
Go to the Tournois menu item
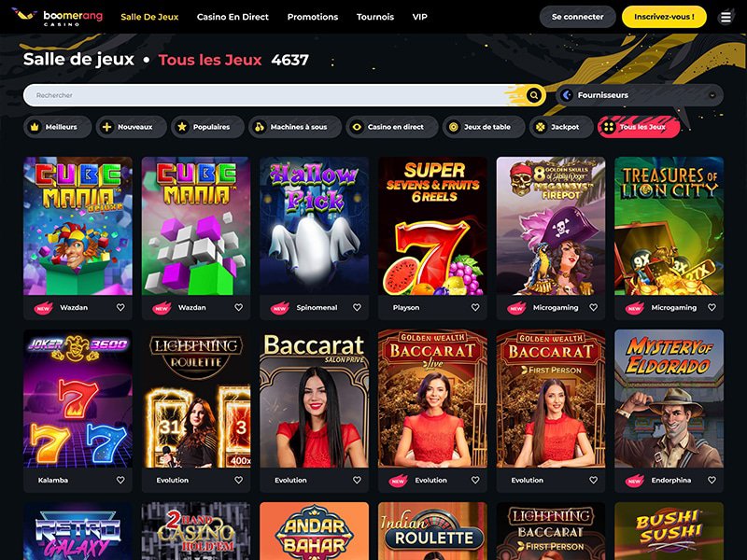375,17
